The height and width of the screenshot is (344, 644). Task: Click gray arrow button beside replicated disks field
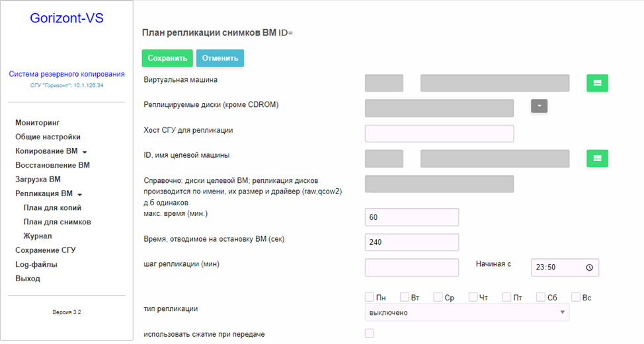coord(540,106)
